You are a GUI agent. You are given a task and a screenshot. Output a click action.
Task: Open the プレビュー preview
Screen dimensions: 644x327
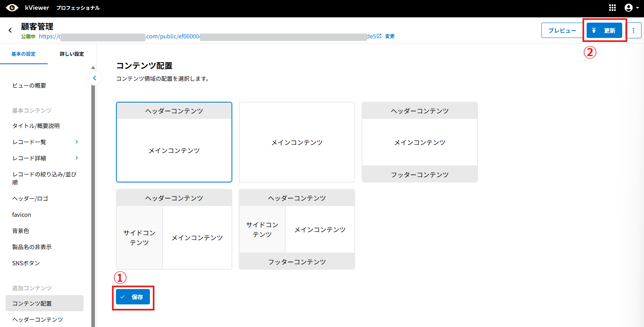coord(562,30)
